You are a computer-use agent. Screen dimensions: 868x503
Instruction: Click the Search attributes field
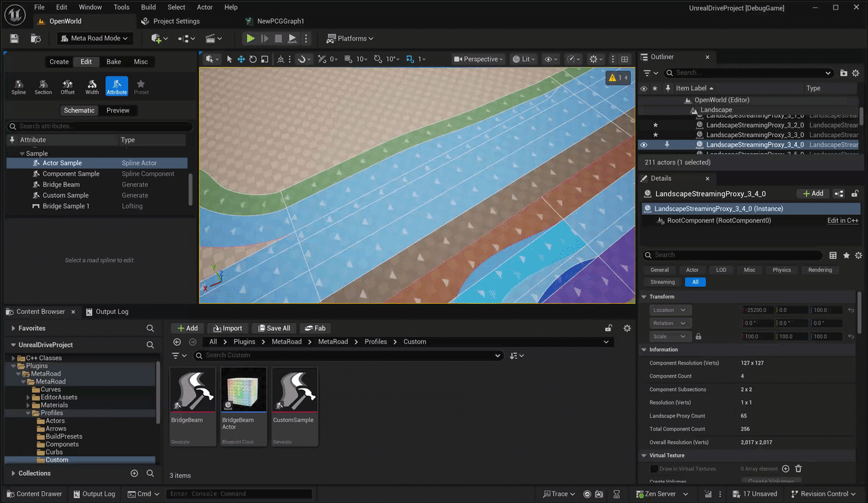click(x=100, y=126)
